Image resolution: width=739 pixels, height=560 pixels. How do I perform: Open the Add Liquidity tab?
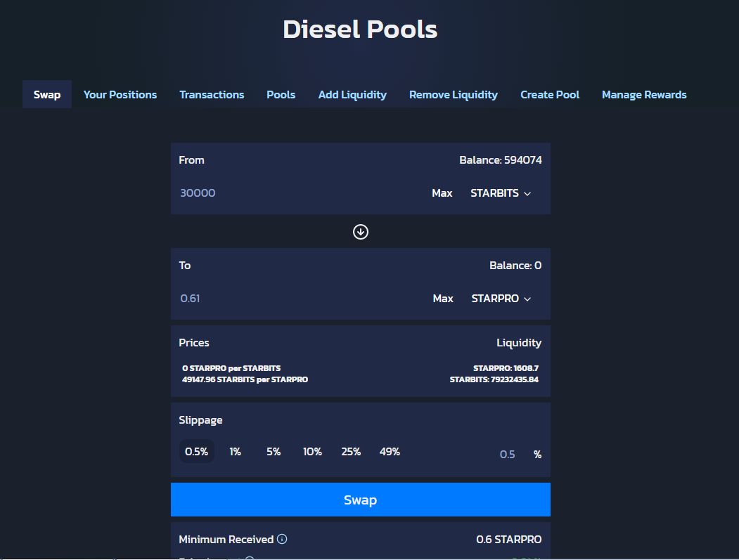tap(352, 95)
